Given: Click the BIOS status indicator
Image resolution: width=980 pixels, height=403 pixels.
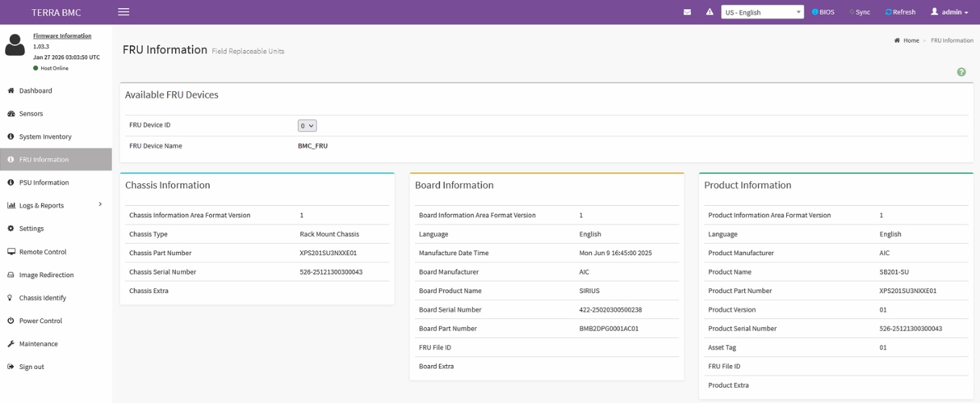Looking at the screenshot, I should point(823,12).
